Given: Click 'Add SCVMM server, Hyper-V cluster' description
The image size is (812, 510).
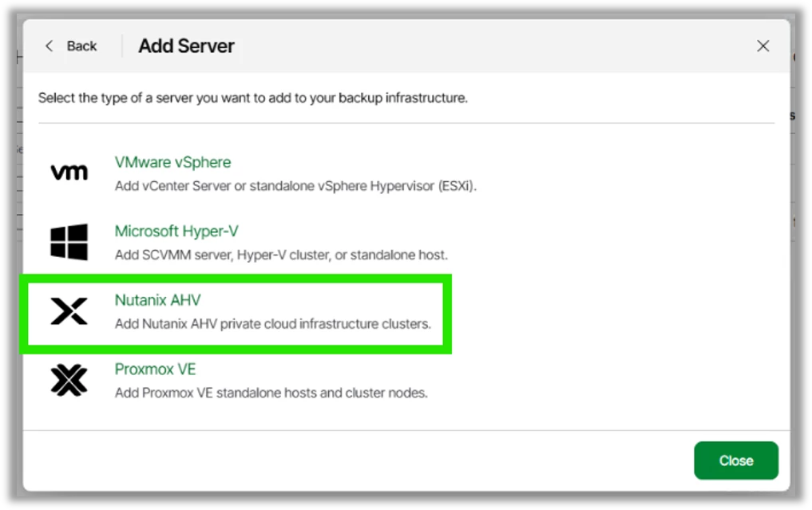Looking at the screenshot, I should coord(281,255).
